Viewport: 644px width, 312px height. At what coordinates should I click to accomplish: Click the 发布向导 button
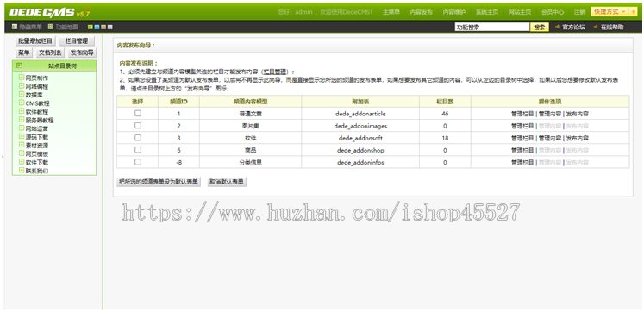pyautogui.click(x=82, y=53)
